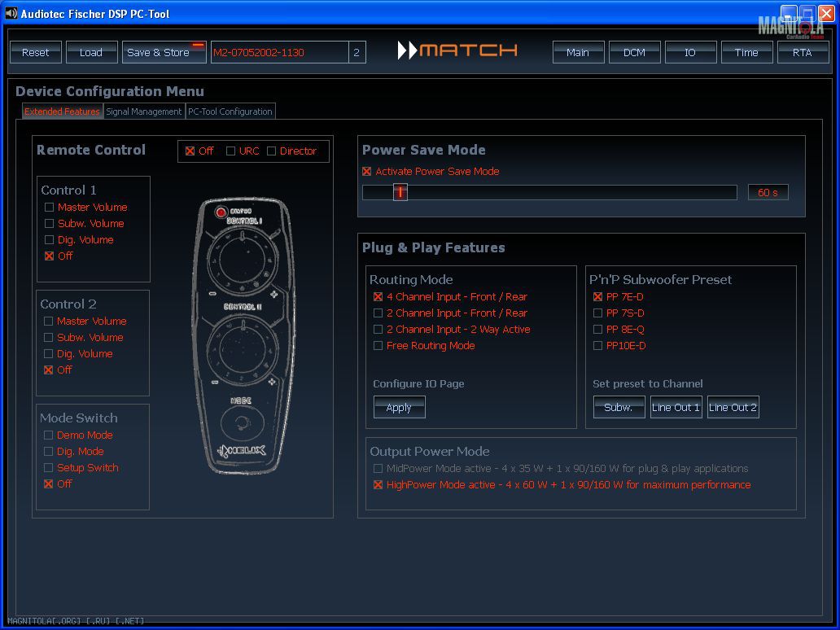840x630 pixels.
Task: Click the Reset button
Action: [35, 52]
